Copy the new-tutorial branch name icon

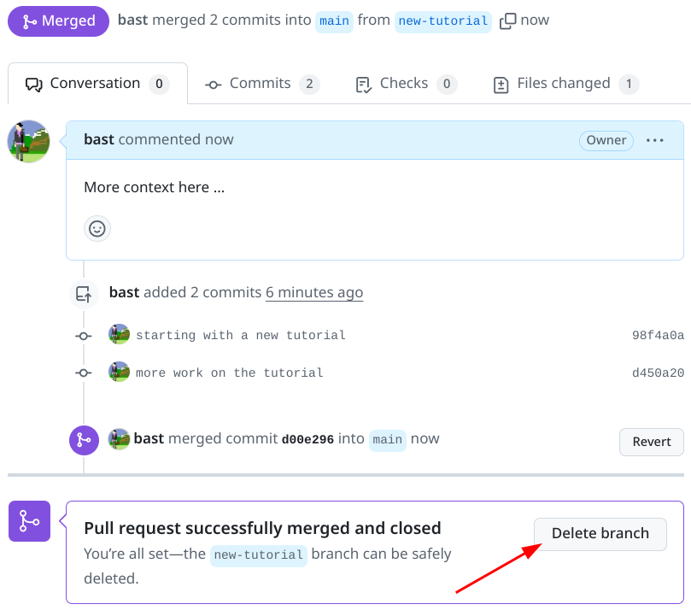tap(507, 21)
